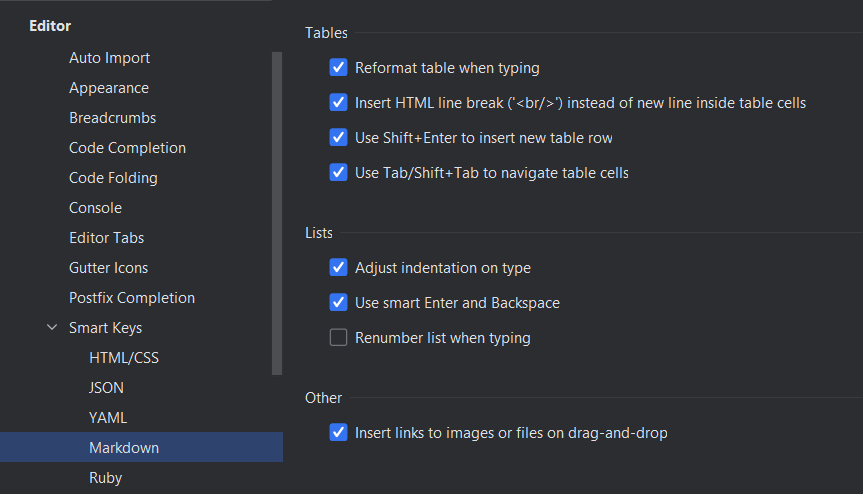
Task: Disable Insert links on drag-and-drop checkbox
Action: pos(338,433)
